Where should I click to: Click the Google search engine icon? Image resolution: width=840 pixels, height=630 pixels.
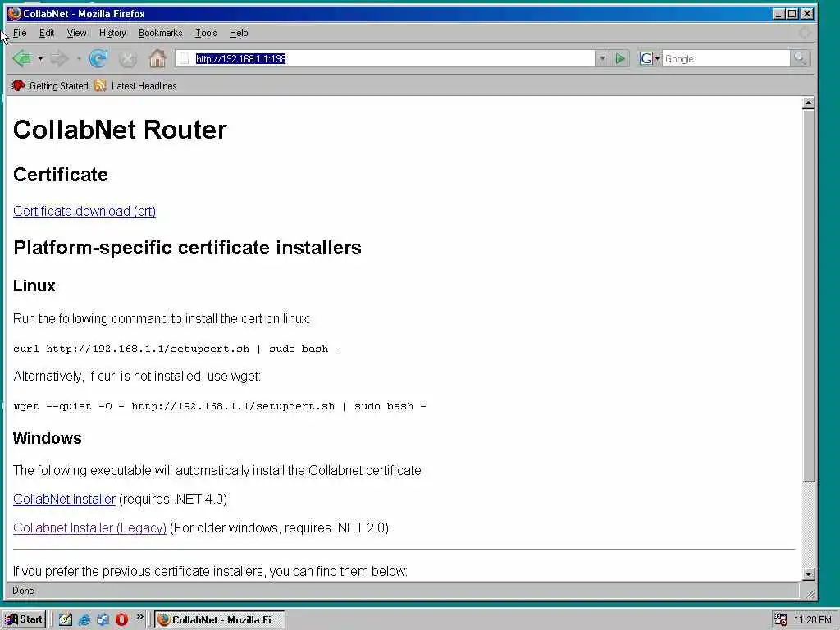tap(646, 58)
